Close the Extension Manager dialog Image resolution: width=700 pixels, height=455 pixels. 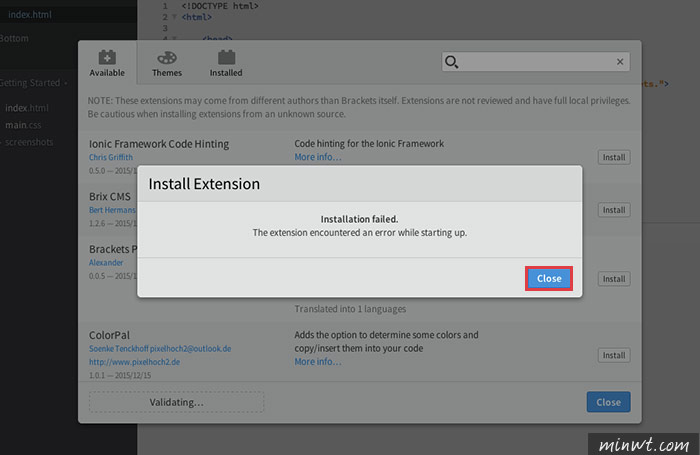[x=608, y=402]
